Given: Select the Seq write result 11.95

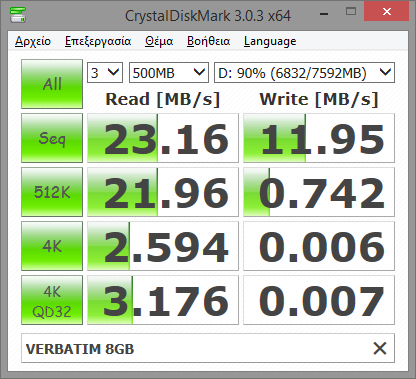Looking at the screenshot, I should pyautogui.click(x=319, y=138).
